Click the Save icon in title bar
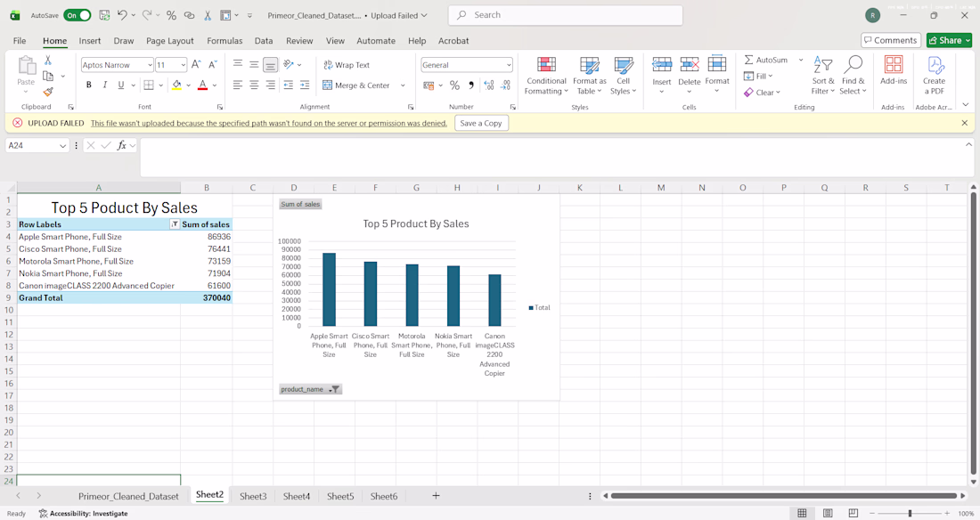The width and height of the screenshot is (980, 520). (x=104, y=15)
